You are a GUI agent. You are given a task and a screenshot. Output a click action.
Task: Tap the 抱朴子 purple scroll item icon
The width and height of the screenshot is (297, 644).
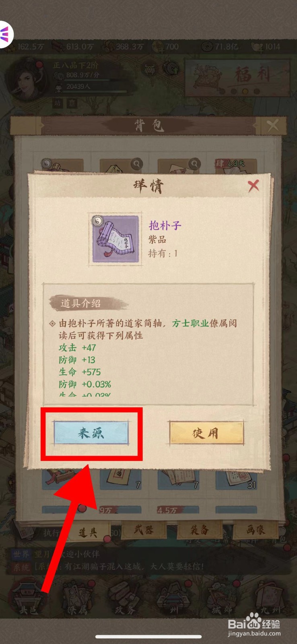[115, 239]
